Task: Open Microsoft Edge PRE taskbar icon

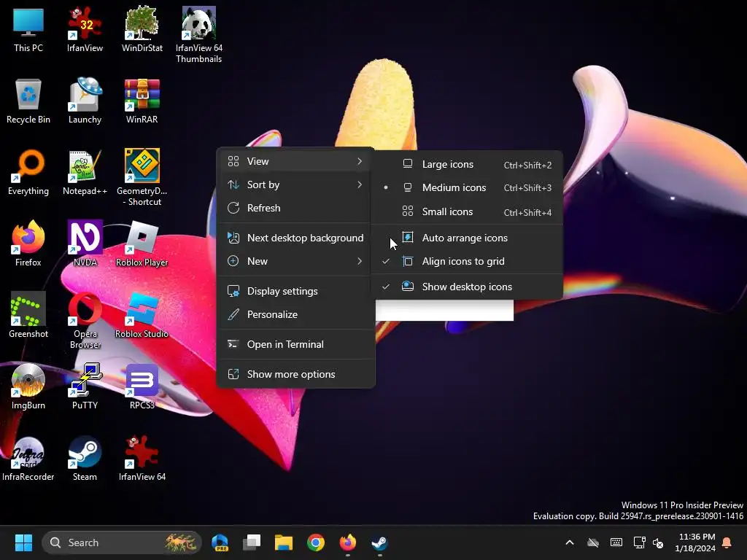Action: point(220,542)
